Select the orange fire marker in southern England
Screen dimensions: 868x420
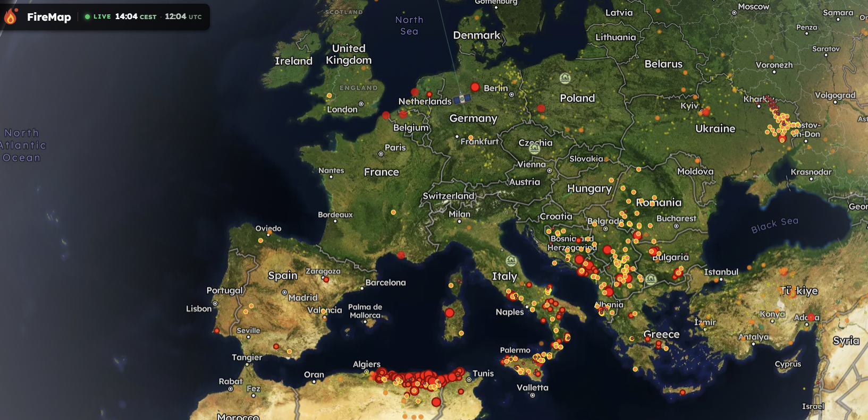point(329,96)
